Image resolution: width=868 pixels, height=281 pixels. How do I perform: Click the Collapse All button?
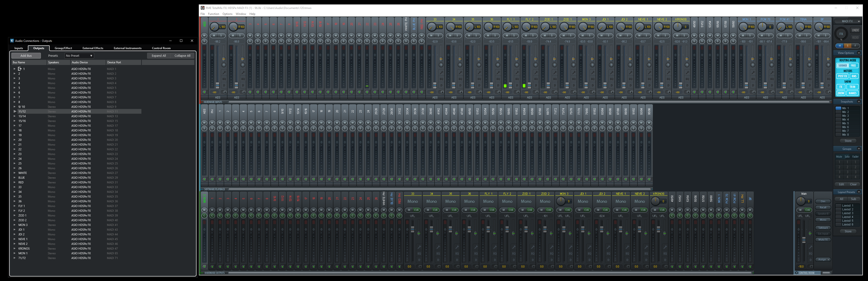pyautogui.click(x=182, y=56)
